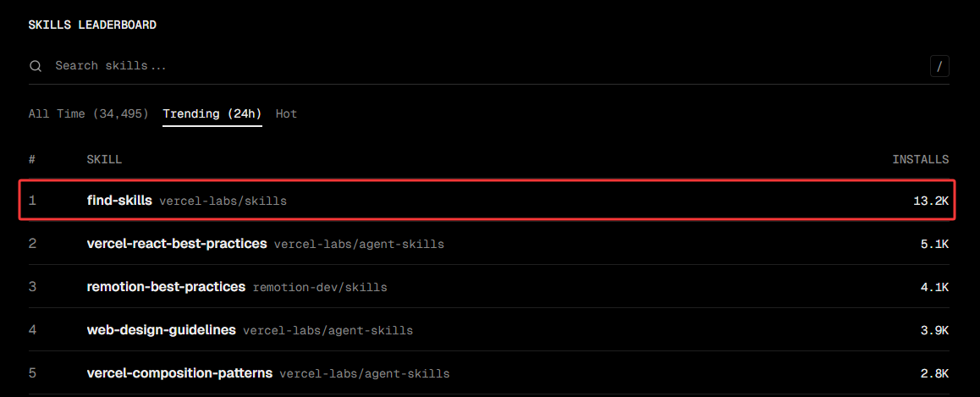
Task: Click remotion-dev/skills repository name
Action: click(320, 288)
